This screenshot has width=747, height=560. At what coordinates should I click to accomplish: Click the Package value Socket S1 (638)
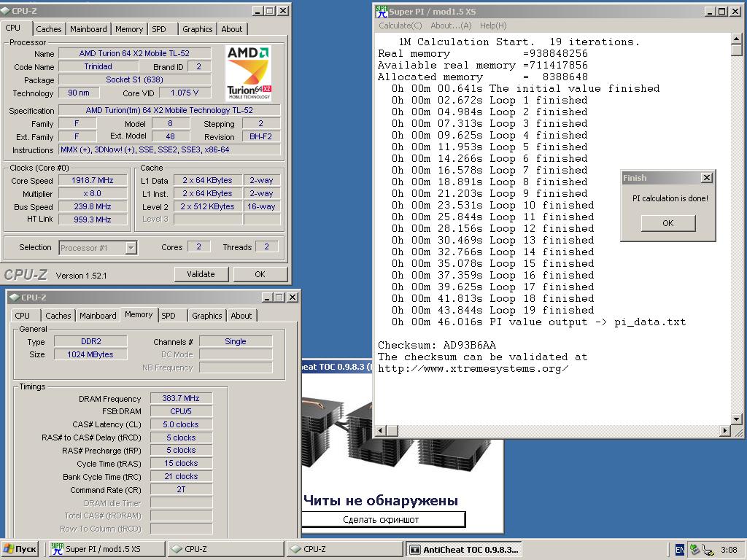click(x=134, y=79)
